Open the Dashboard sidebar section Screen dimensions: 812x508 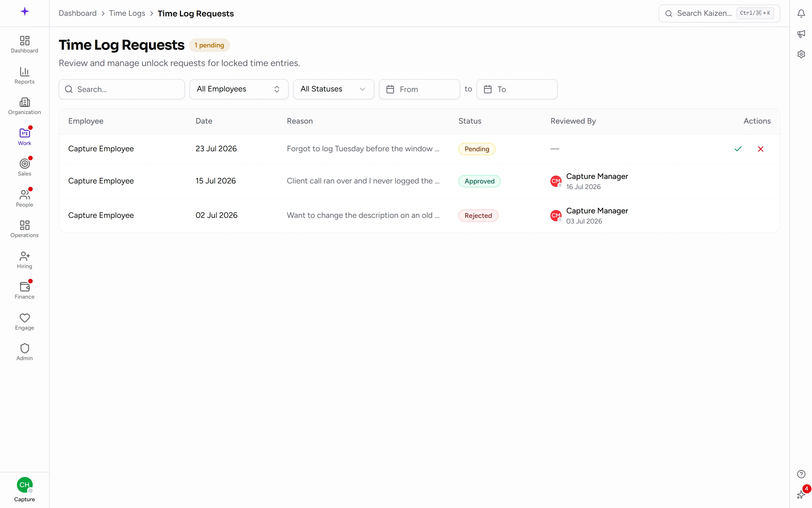point(25,45)
